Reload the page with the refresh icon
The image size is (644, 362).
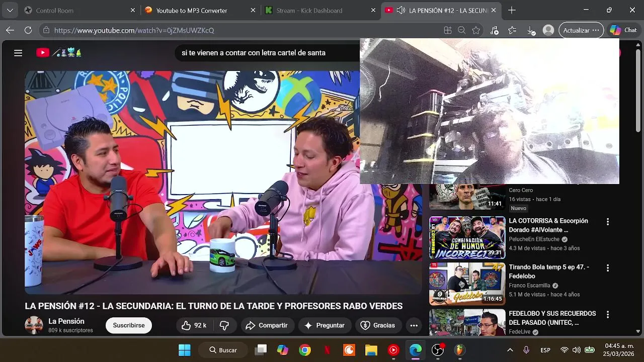(x=28, y=30)
